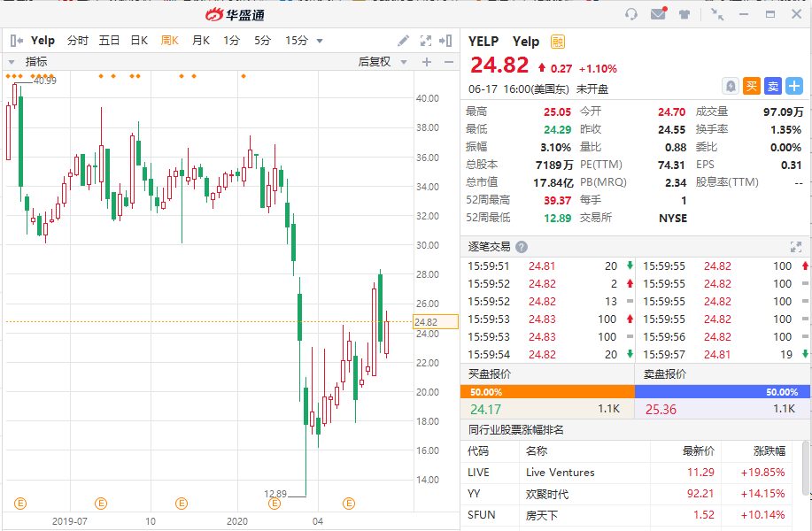Click the 24.82 current price label on axis
This screenshot has width=812, height=531.
click(436, 322)
